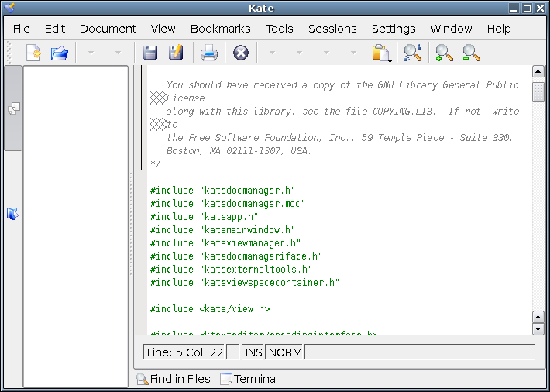This screenshot has height=392, width=550.
Task: Minimize the Kate window
Action: [x=514, y=8]
